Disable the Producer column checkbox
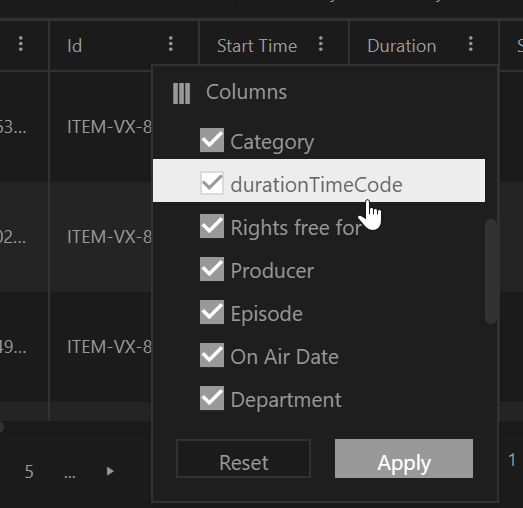 (212, 269)
